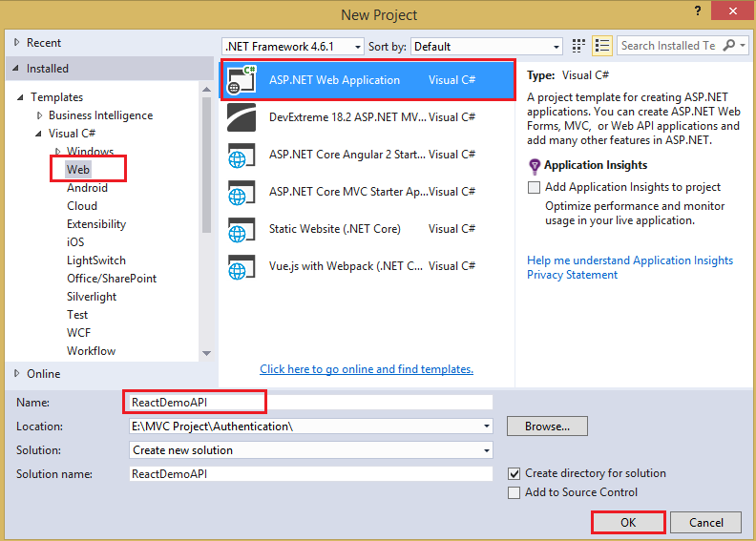Viewport: 756px width, 541px height.
Task: Select the Silverlight template category
Action: [x=92, y=297]
